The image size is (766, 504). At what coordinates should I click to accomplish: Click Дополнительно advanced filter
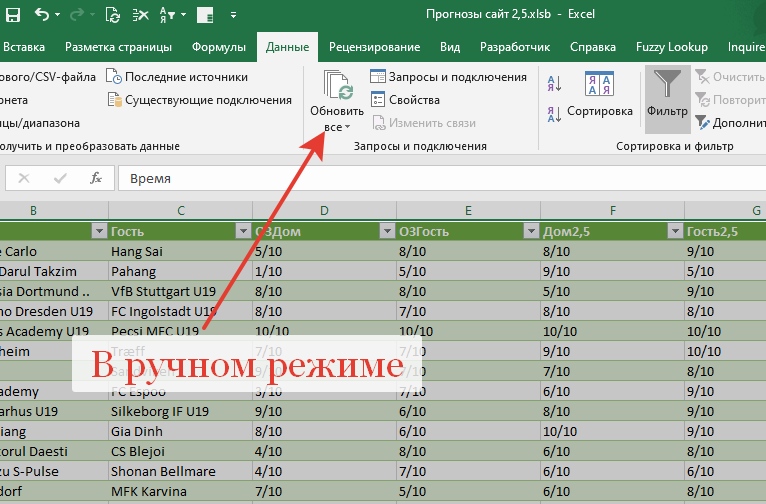coord(730,123)
